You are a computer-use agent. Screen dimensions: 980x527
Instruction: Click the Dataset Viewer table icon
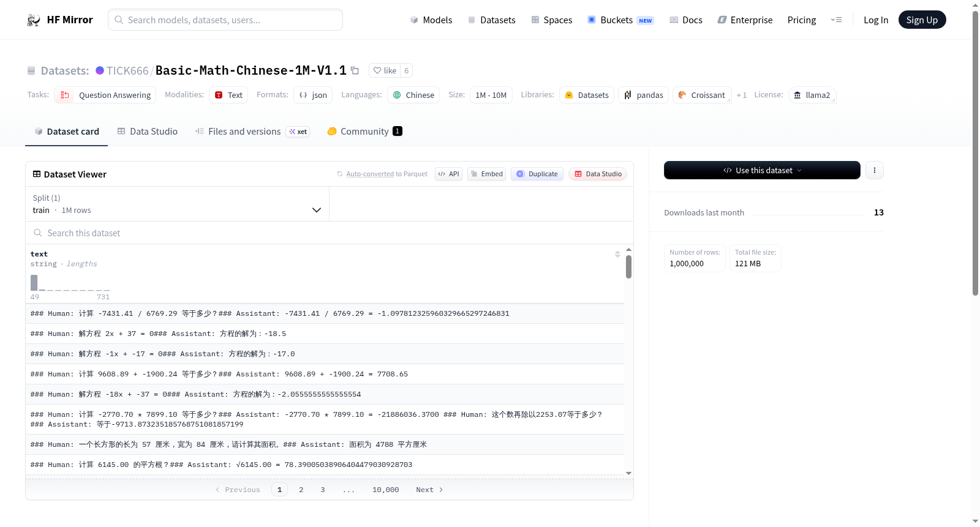[x=37, y=174]
